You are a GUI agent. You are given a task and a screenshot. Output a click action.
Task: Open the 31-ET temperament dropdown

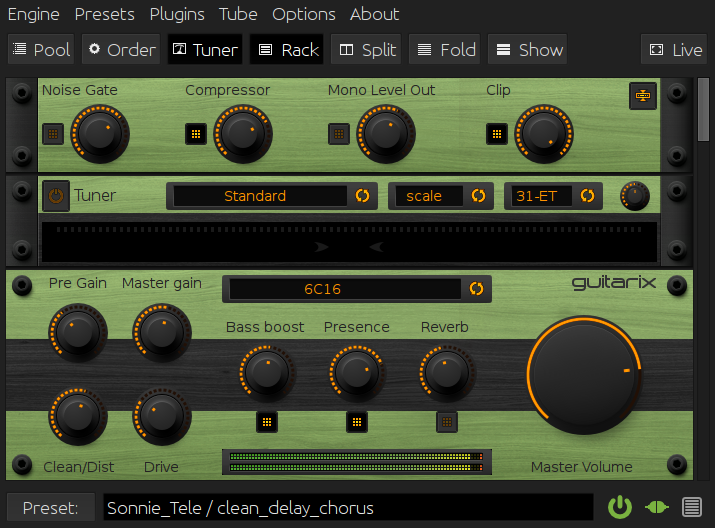[541, 196]
